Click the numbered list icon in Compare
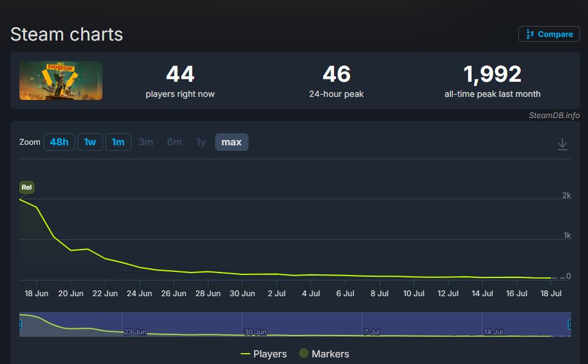Screen dimensions: 588x364 coord(530,34)
